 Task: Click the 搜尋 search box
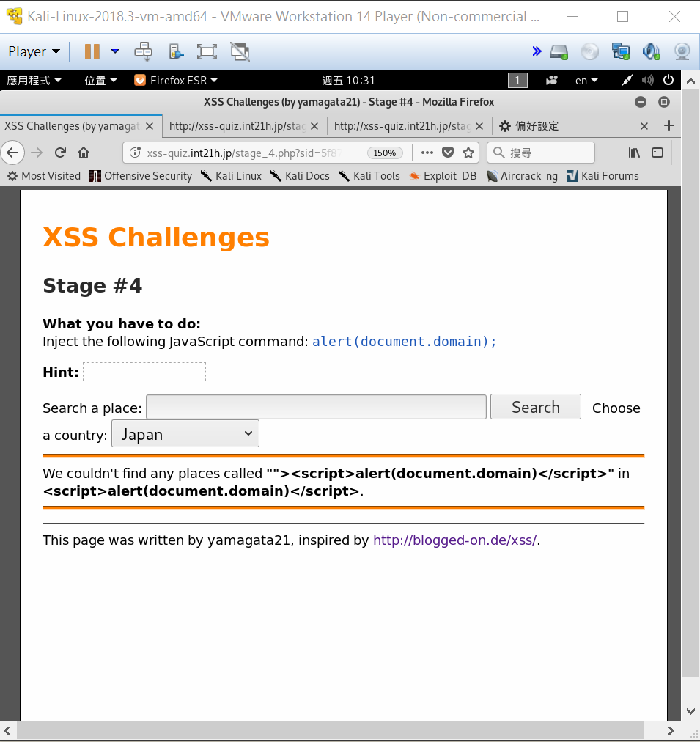[541, 153]
